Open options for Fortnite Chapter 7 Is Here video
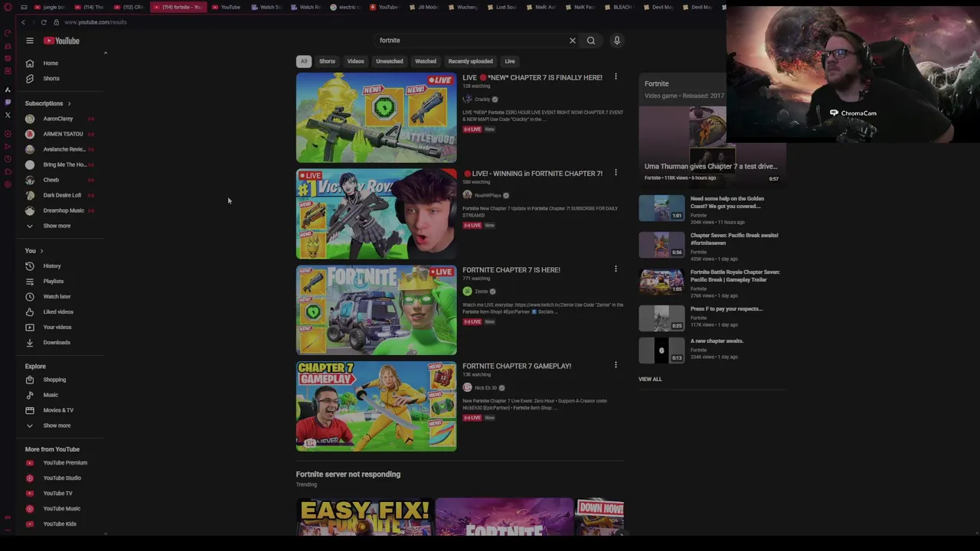This screenshot has width=980, height=551. pos(616,269)
